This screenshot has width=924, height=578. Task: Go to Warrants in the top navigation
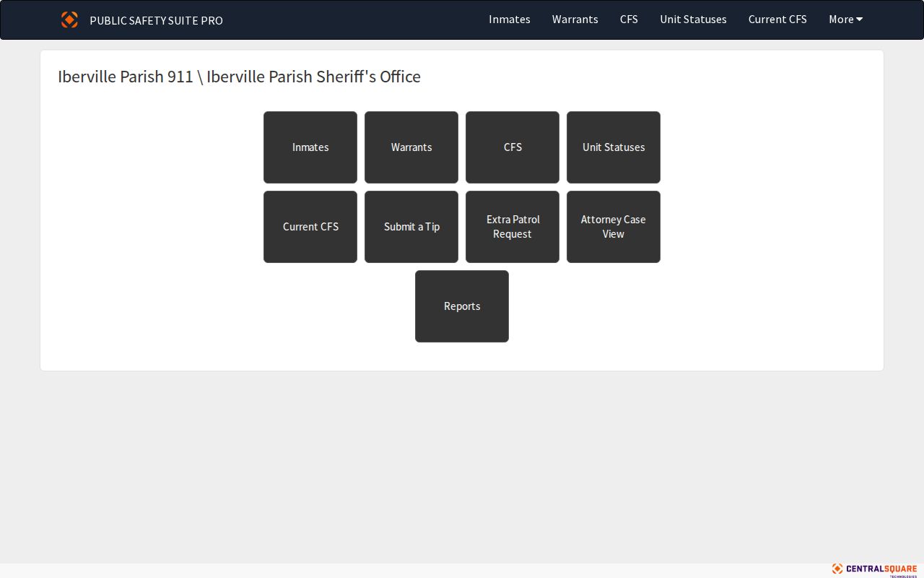[x=575, y=20]
